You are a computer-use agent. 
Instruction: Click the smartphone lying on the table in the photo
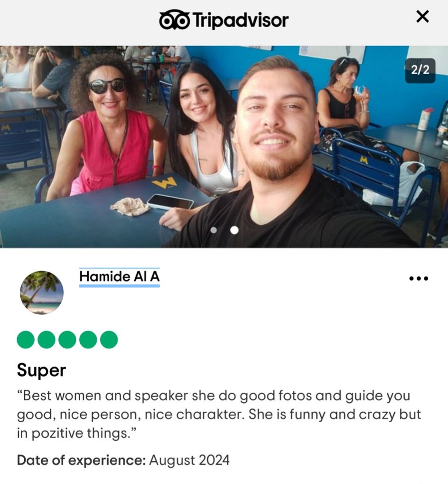click(170, 201)
